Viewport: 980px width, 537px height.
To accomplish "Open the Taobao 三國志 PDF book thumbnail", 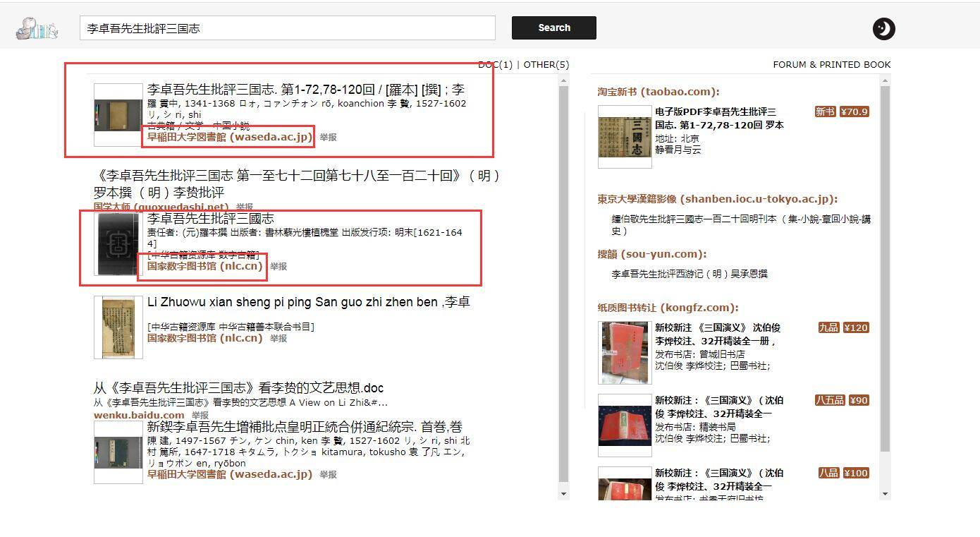I will tap(625, 137).
